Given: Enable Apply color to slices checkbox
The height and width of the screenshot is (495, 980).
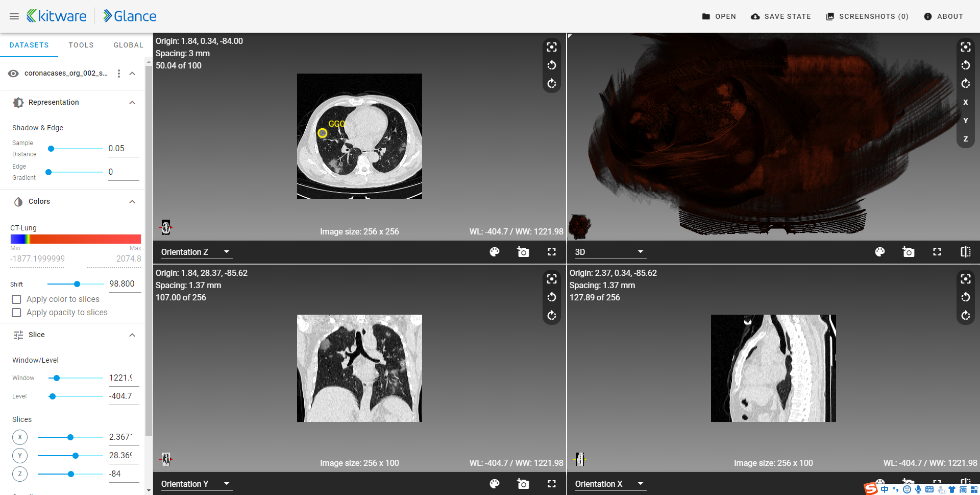Looking at the screenshot, I should (16, 299).
